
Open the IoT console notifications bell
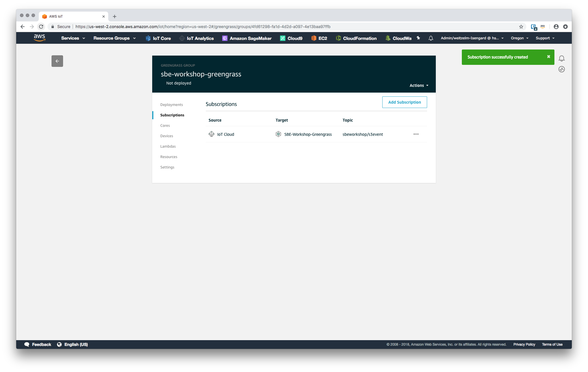pyautogui.click(x=562, y=58)
